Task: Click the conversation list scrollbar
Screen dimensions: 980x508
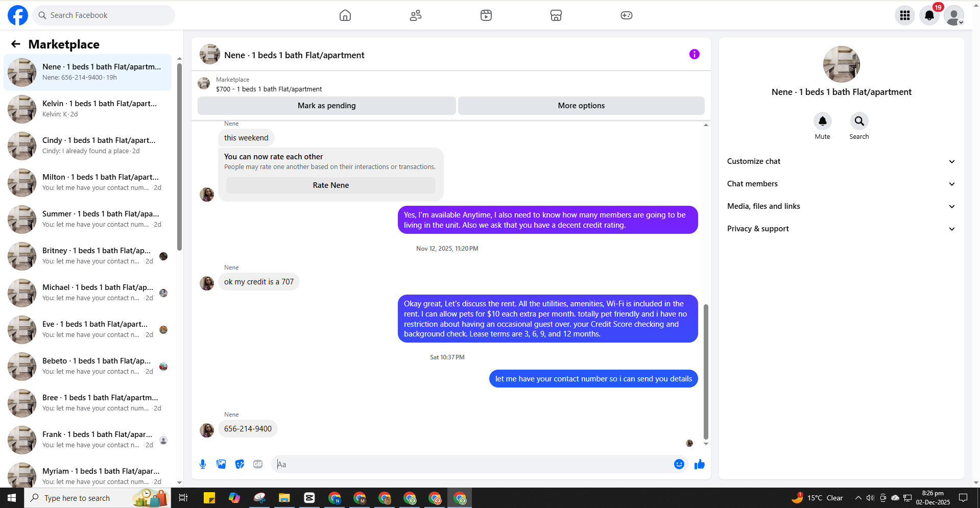Action: (179, 156)
